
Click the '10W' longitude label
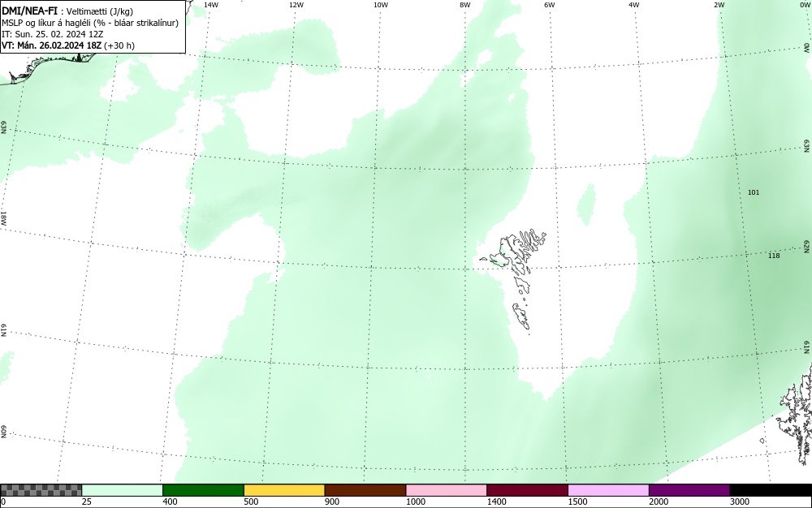pos(381,5)
